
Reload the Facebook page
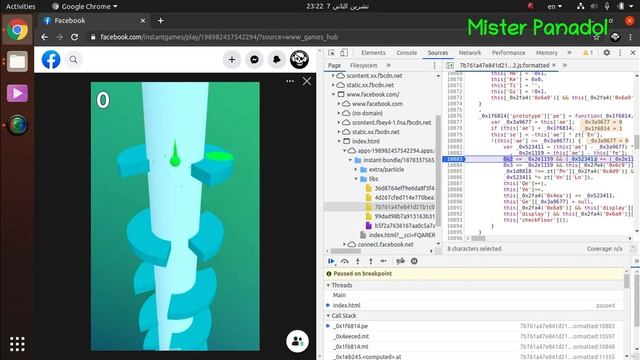point(74,37)
